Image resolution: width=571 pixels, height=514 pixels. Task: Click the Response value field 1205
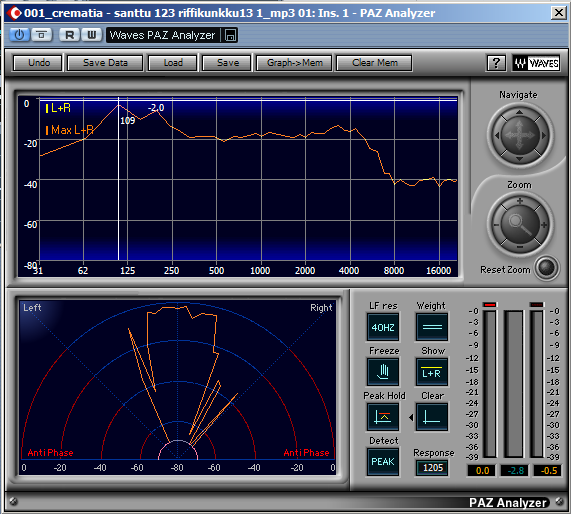click(433, 468)
